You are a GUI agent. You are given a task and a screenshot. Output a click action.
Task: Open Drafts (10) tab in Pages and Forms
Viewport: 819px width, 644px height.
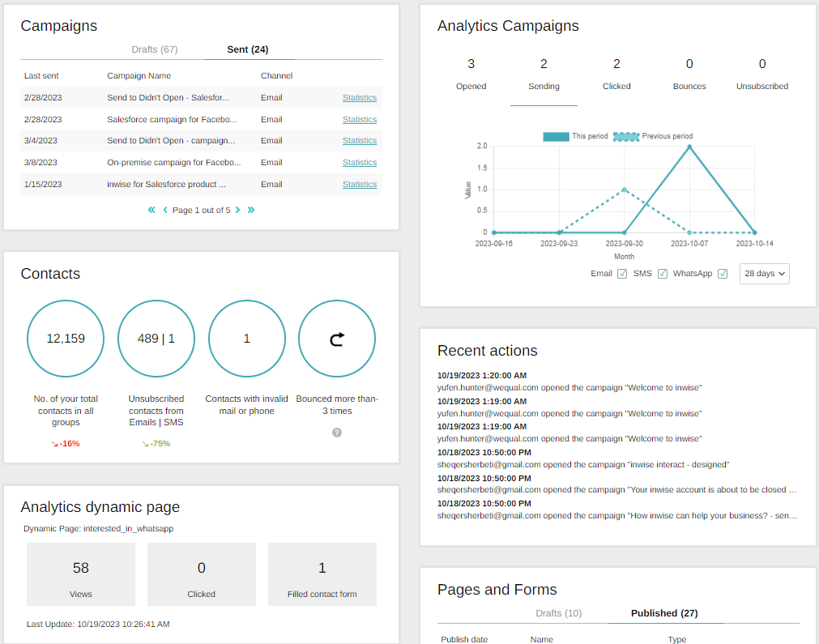click(x=558, y=613)
